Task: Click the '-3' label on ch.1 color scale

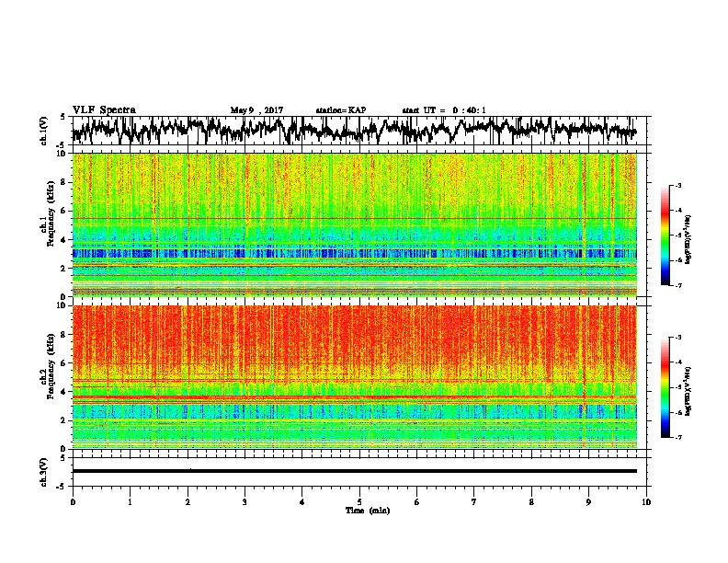Action: [x=678, y=186]
